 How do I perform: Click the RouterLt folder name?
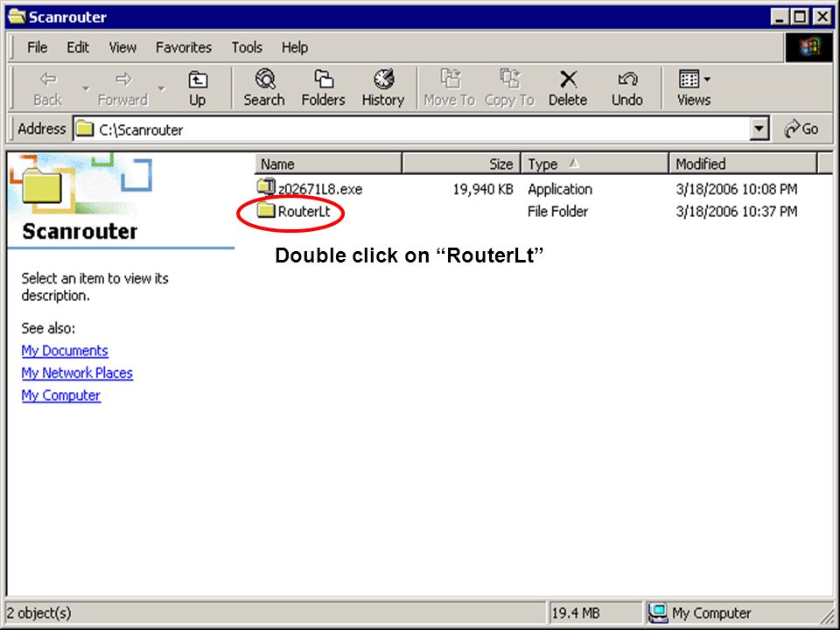coord(304,212)
